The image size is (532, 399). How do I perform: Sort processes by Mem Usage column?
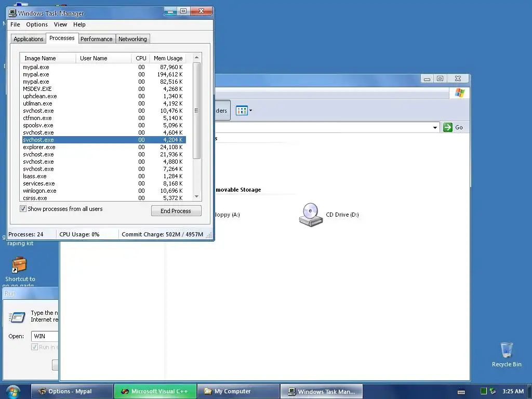pos(168,58)
